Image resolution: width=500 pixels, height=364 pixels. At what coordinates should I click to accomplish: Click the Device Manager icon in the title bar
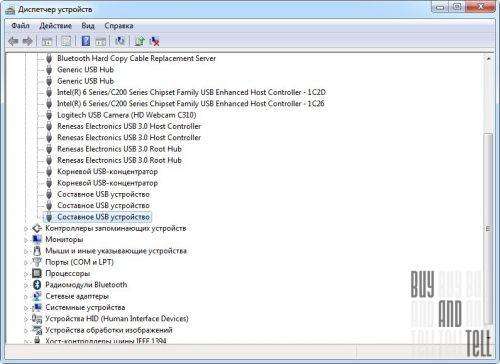10,10
